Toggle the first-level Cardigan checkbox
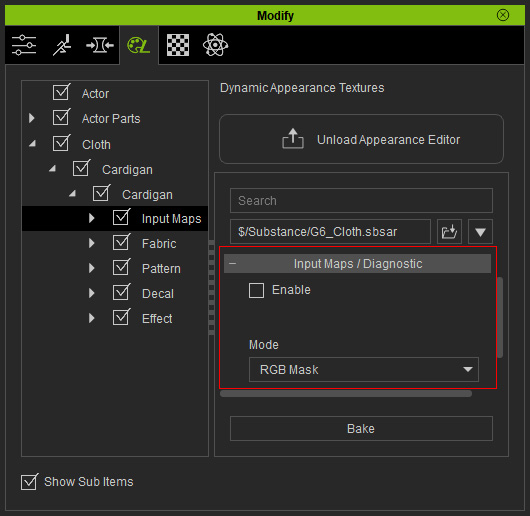This screenshot has height=516, width=530. coord(81,168)
